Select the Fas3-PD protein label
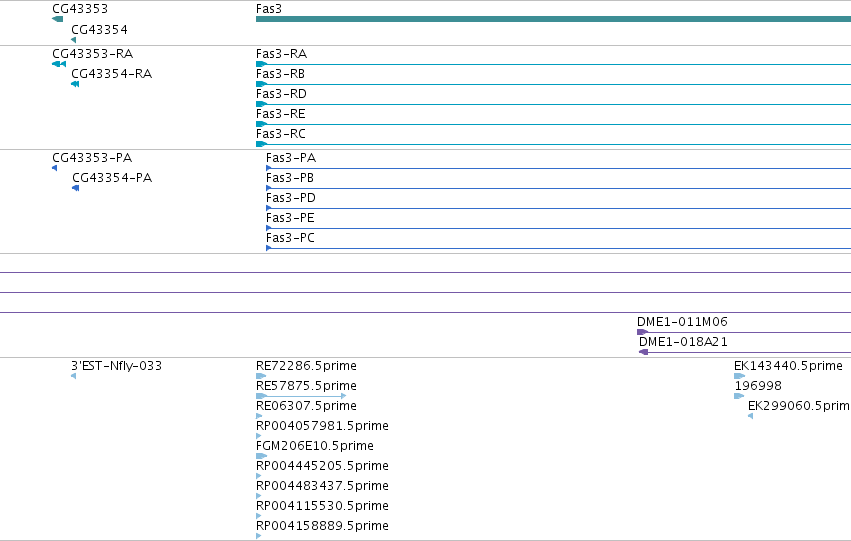Image resolution: width=851 pixels, height=541 pixels. (x=291, y=198)
